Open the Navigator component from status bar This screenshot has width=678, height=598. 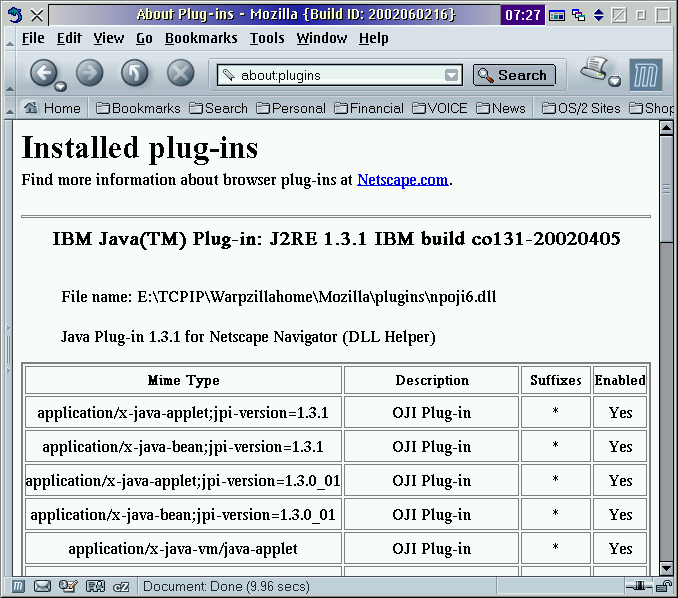[18, 586]
